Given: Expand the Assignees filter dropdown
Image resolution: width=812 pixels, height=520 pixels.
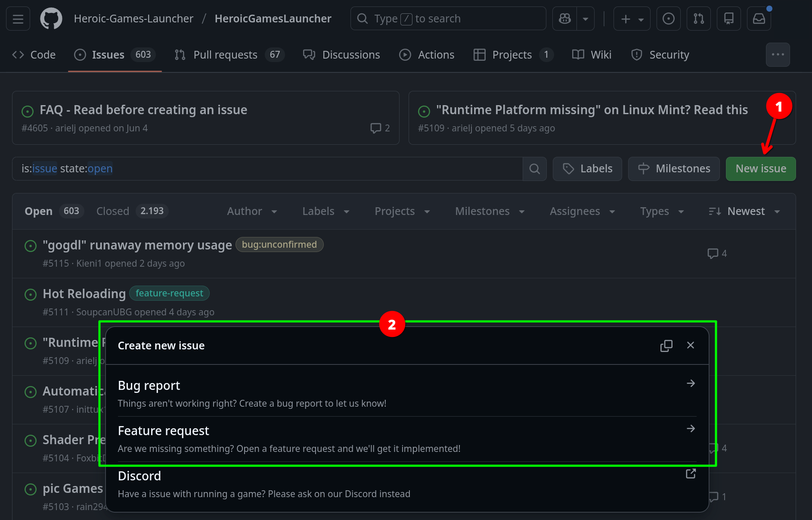Looking at the screenshot, I should tap(582, 211).
